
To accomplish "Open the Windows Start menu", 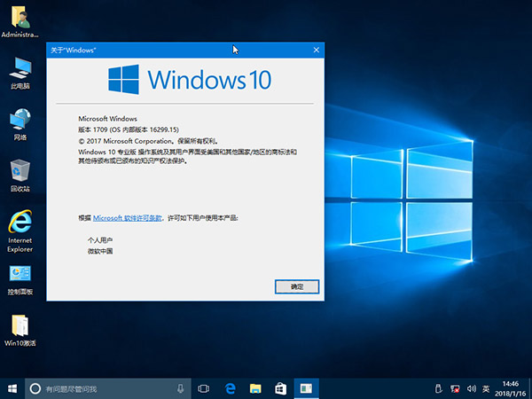I will coord(12,388).
